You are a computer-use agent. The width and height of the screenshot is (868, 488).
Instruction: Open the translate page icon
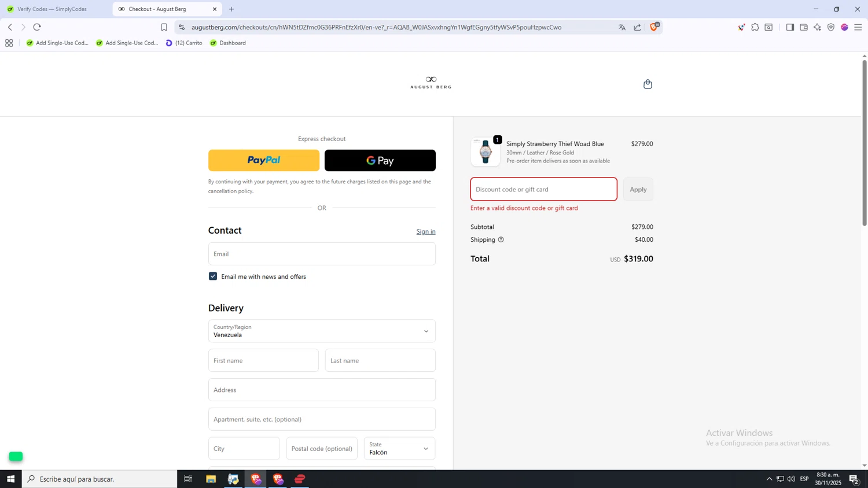[x=622, y=27]
